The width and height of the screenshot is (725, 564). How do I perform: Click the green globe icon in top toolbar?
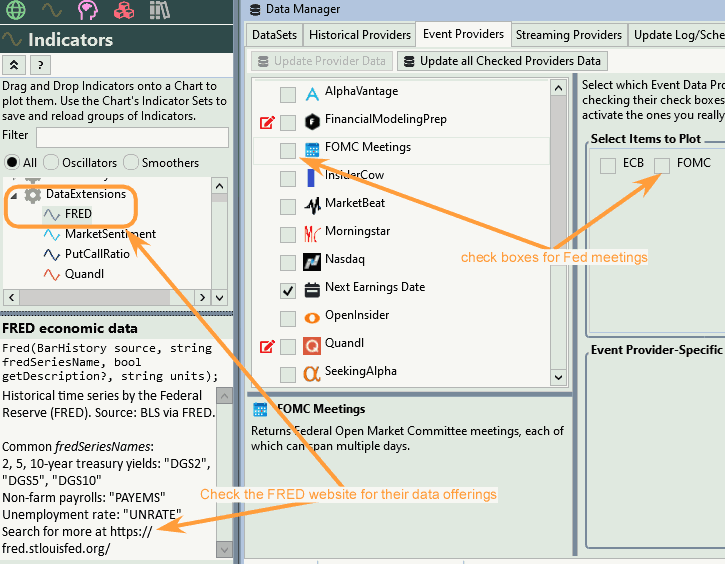[x=14, y=11]
